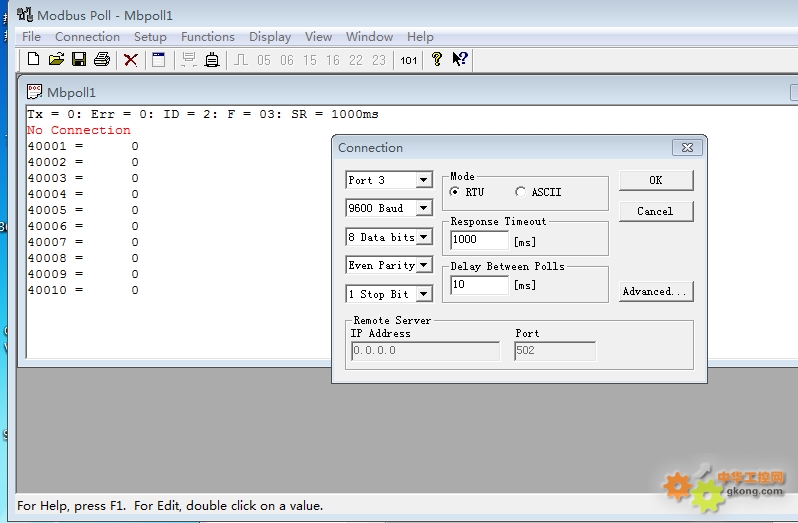Click the Delay Between Polls field
The width and height of the screenshot is (798, 523).
479,284
